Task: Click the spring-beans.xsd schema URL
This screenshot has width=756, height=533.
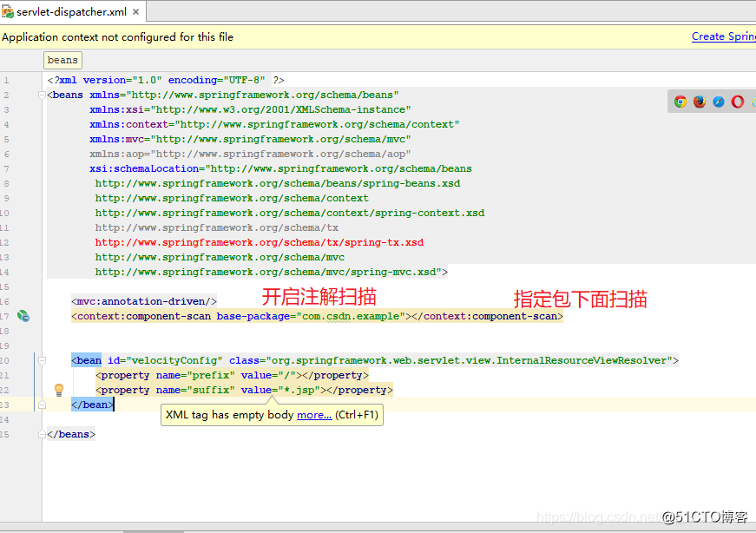Action: pos(278,183)
